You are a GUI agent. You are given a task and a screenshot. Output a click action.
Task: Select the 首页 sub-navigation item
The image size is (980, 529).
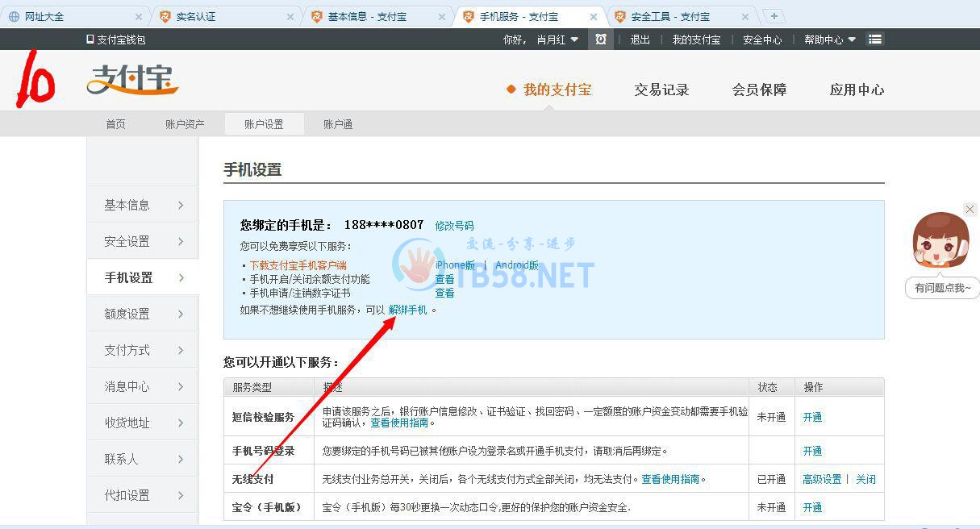[x=115, y=124]
